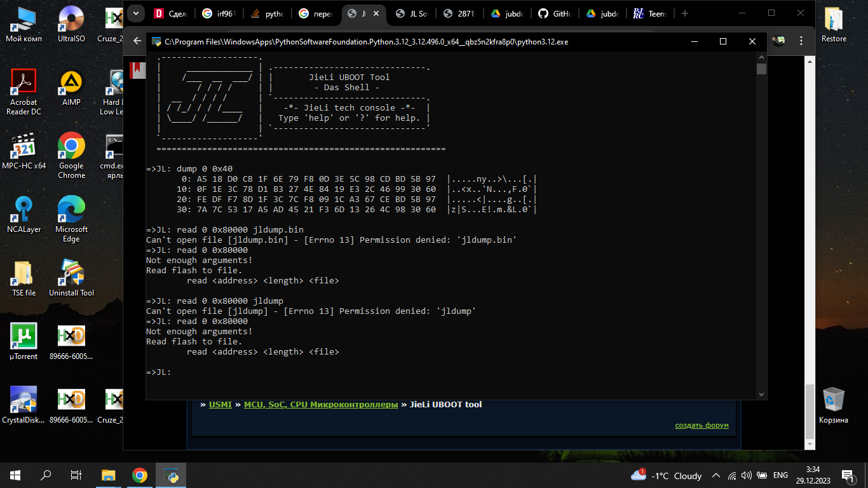Follow the USMI breadcrumb link
This screenshot has height=488, width=868.
220,404
